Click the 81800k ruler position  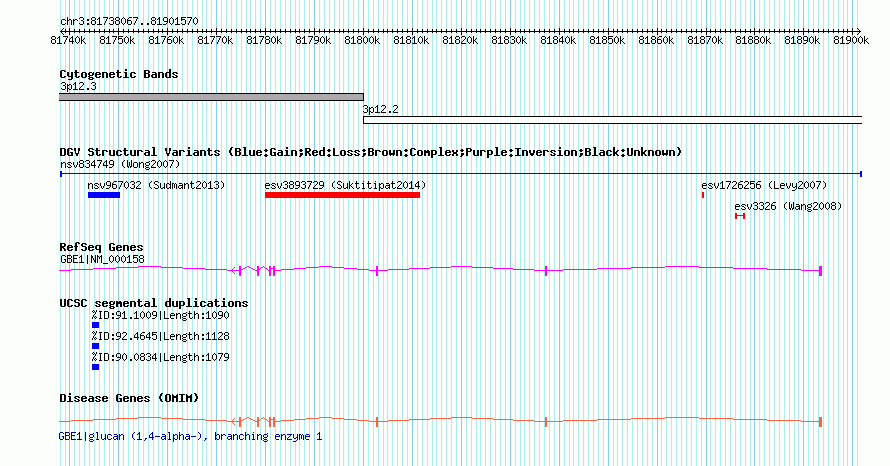click(362, 40)
